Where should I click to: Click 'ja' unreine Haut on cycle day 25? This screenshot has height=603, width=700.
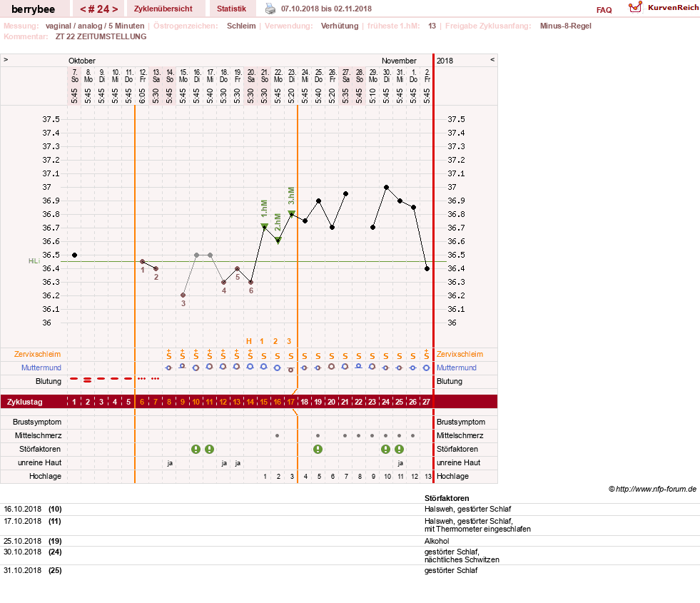(x=400, y=463)
